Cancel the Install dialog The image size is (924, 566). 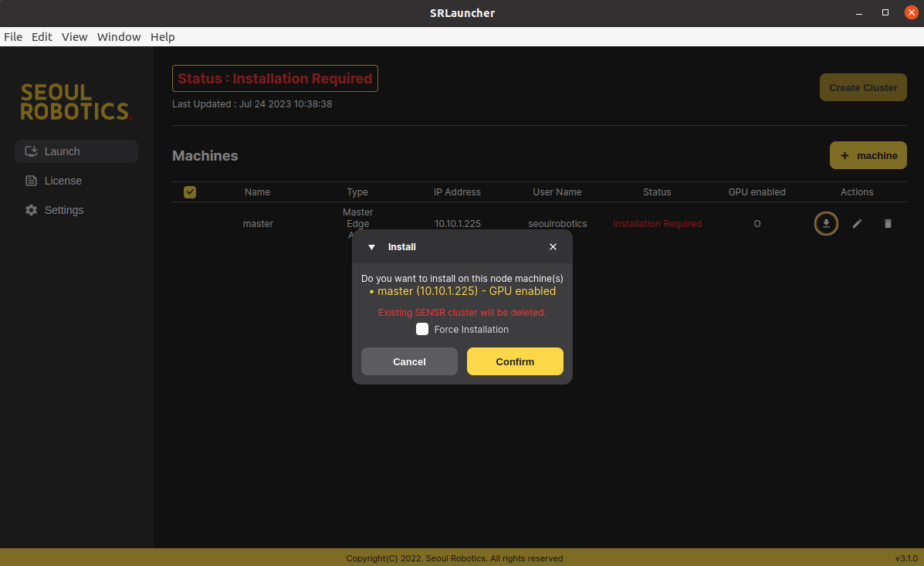coord(409,361)
